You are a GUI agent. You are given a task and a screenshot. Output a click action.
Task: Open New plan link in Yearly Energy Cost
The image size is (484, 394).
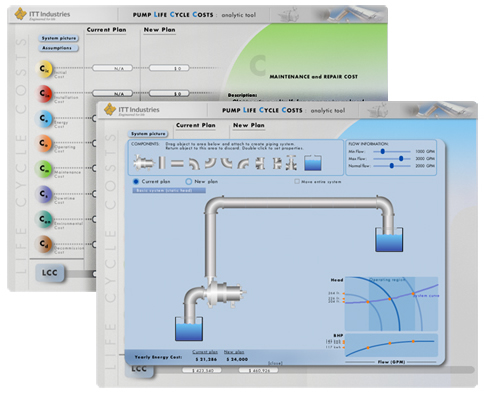point(234,352)
